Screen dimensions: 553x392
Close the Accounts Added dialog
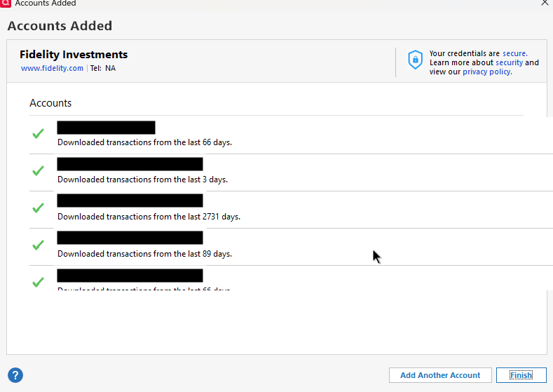coord(545,3)
